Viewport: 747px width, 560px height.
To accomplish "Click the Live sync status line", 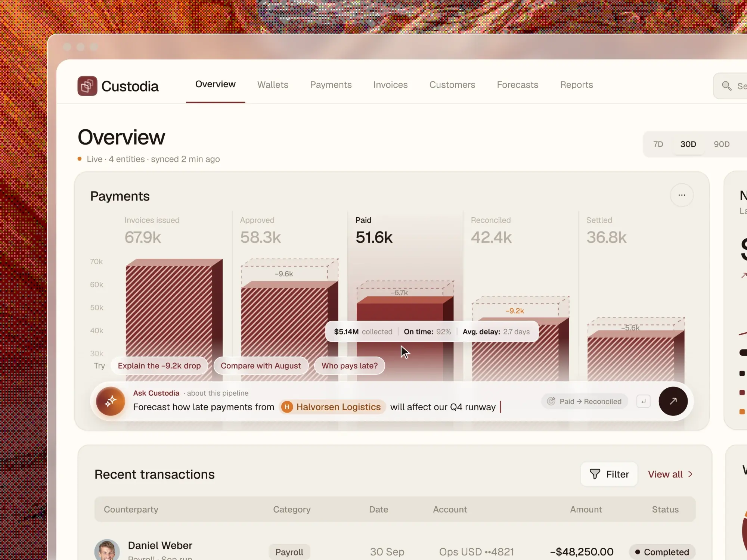I will (149, 159).
